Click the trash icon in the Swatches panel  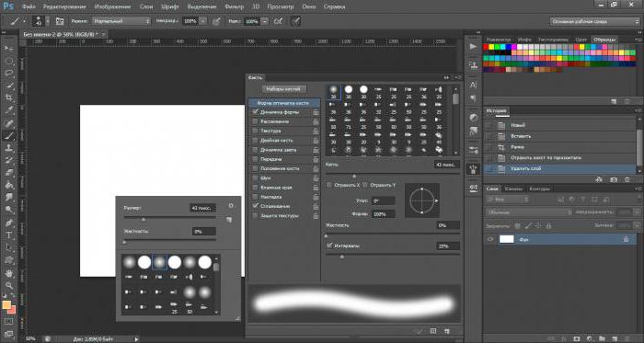[x=627, y=101]
